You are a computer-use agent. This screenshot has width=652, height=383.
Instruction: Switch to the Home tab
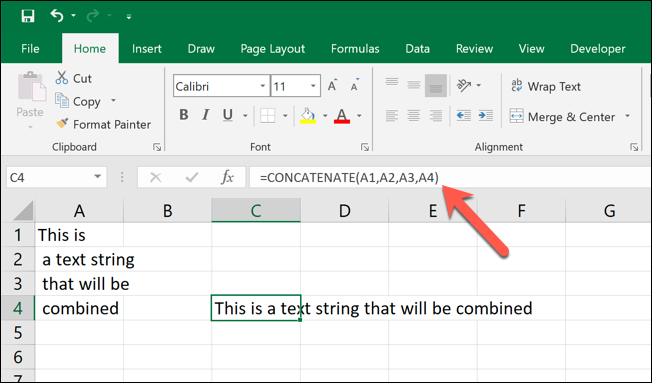(90, 49)
